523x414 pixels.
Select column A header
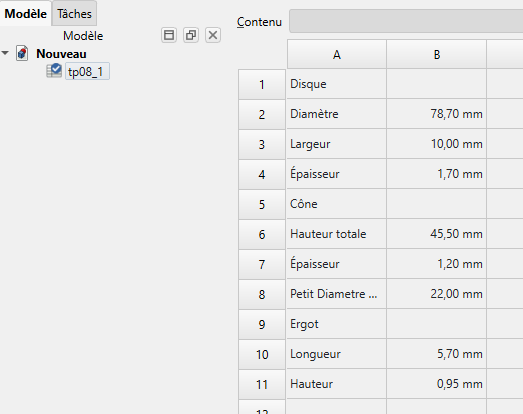(337, 54)
